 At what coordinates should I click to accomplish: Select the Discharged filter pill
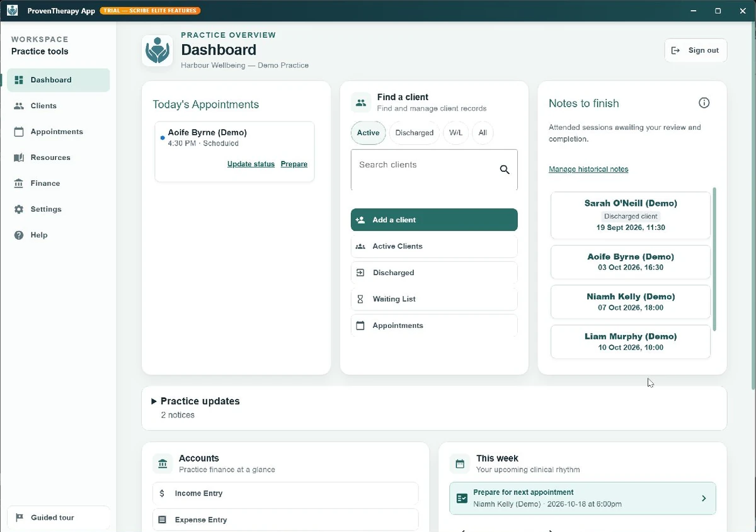click(415, 133)
